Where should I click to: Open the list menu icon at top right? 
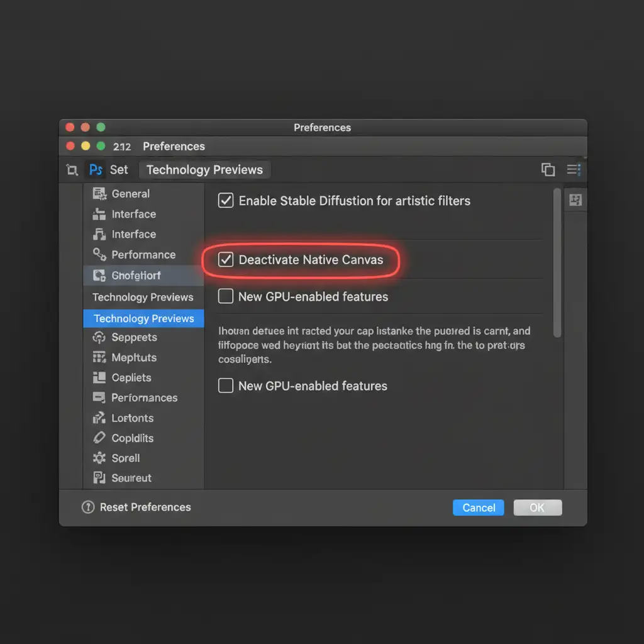pos(574,169)
